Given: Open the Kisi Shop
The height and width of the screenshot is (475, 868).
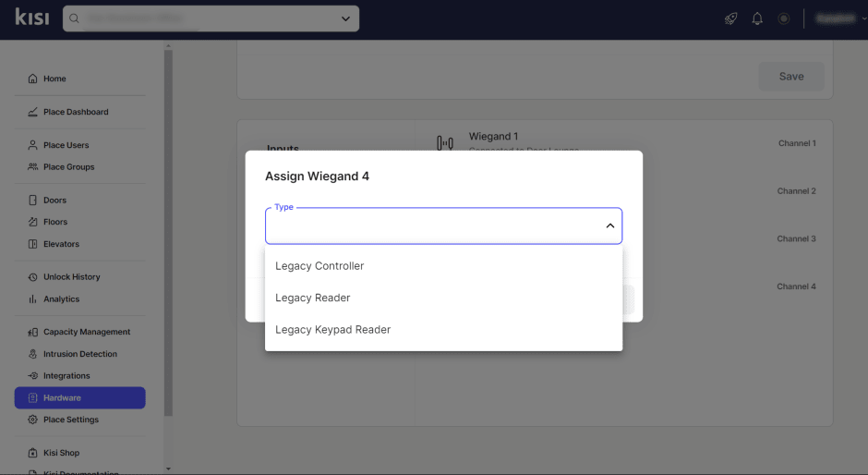Looking at the screenshot, I should (62, 453).
